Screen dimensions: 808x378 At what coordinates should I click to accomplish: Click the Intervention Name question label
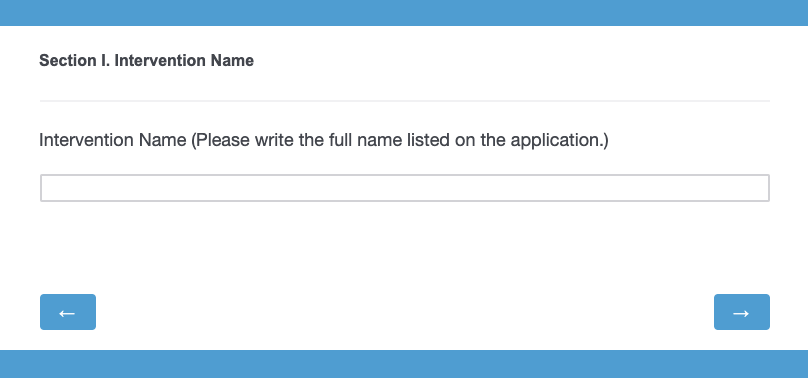[324, 140]
